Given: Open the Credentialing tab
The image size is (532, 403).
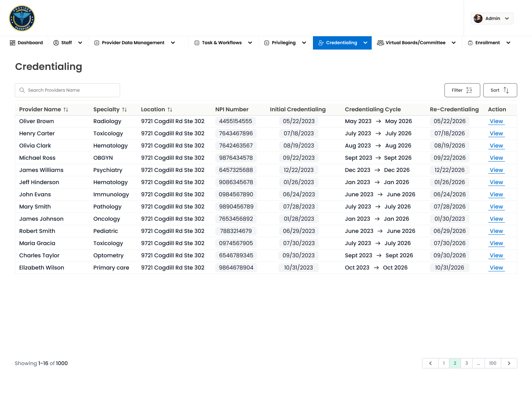Looking at the screenshot, I should click(x=341, y=43).
